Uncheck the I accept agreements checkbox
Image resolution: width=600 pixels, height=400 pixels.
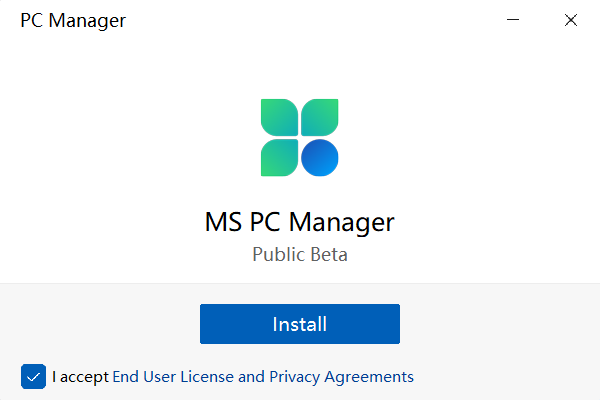(x=33, y=377)
